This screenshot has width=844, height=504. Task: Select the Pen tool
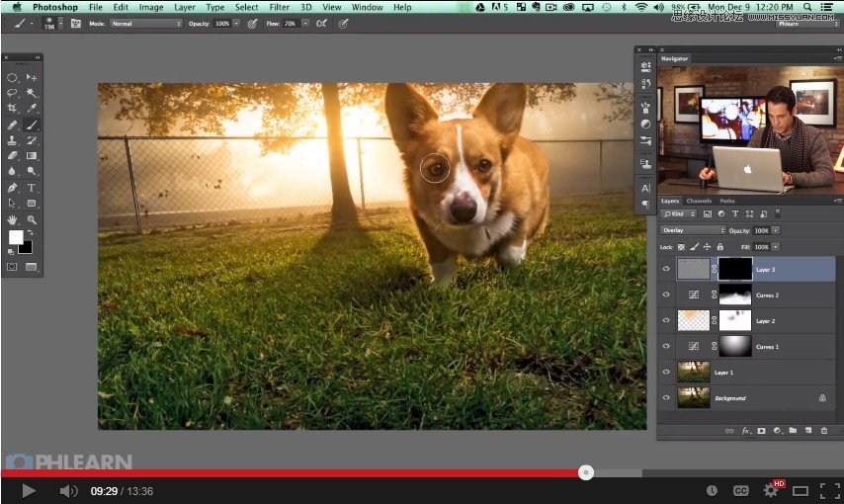coord(12,188)
